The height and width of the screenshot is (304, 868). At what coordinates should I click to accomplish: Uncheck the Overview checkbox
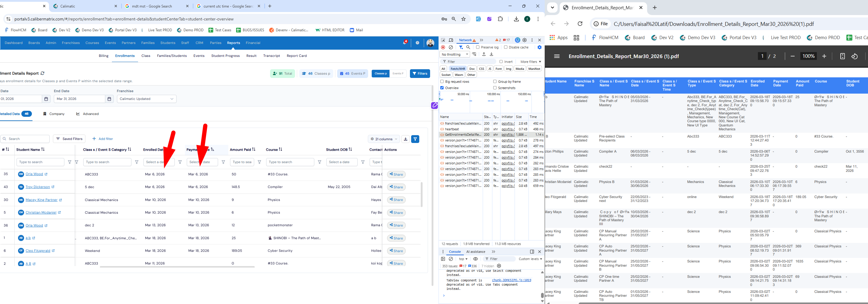442,88
